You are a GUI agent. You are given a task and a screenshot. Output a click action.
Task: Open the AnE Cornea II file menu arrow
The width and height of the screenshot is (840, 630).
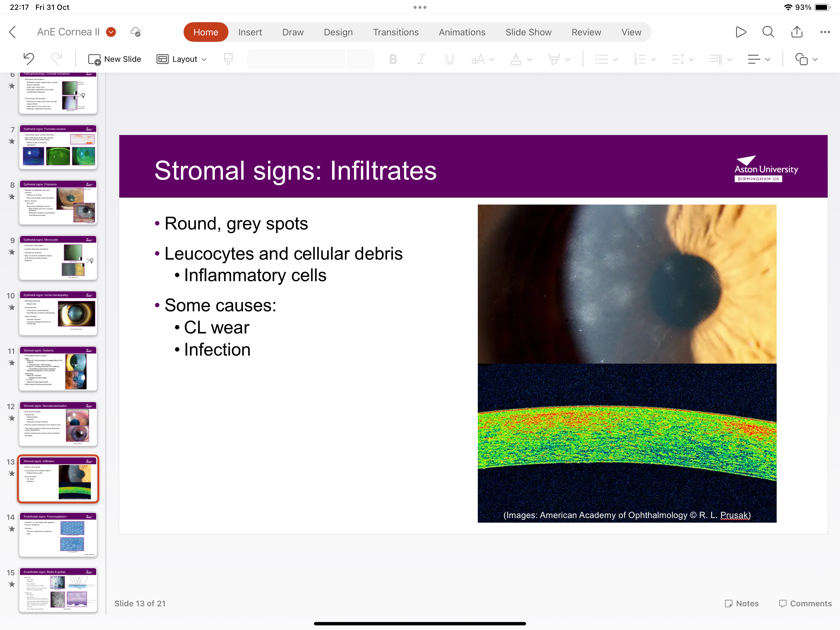pyautogui.click(x=111, y=32)
